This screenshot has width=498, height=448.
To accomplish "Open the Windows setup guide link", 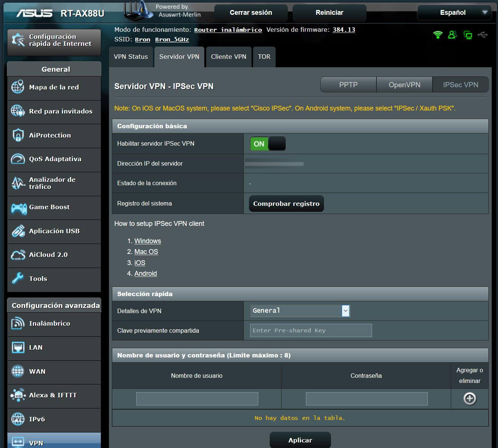I will (x=148, y=241).
